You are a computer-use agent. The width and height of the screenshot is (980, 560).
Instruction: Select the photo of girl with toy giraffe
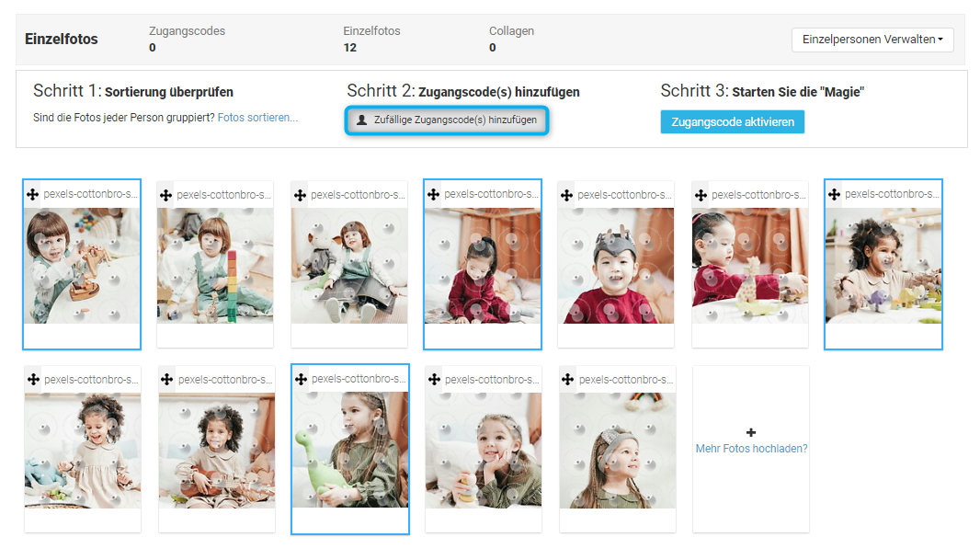(x=750, y=266)
